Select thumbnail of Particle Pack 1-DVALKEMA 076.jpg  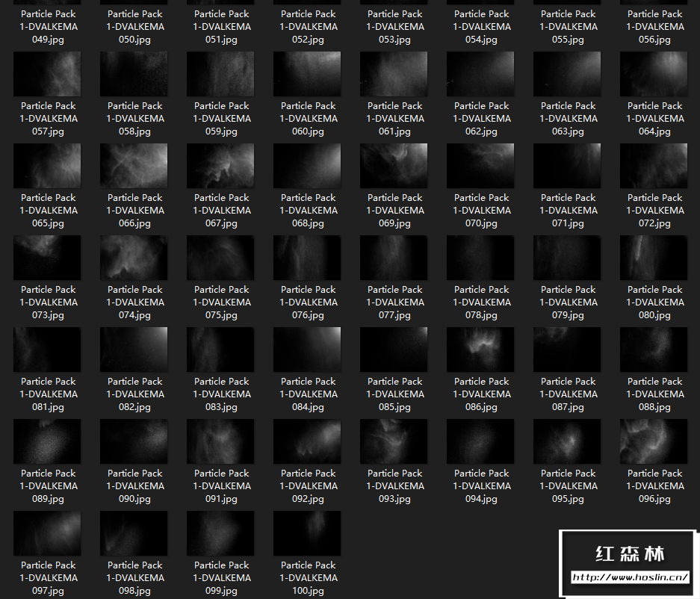click(307, 258)
